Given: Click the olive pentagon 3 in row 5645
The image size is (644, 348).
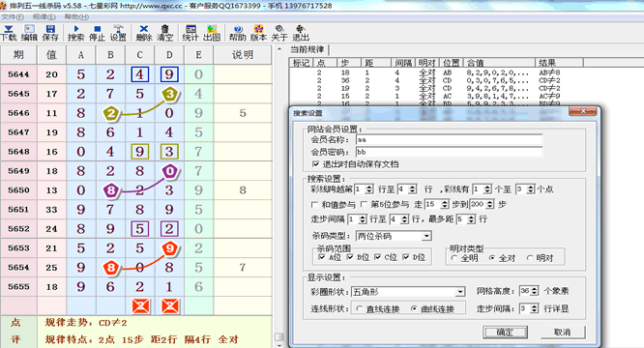Looking at the screenshot, I should click(x=170, y=94).
